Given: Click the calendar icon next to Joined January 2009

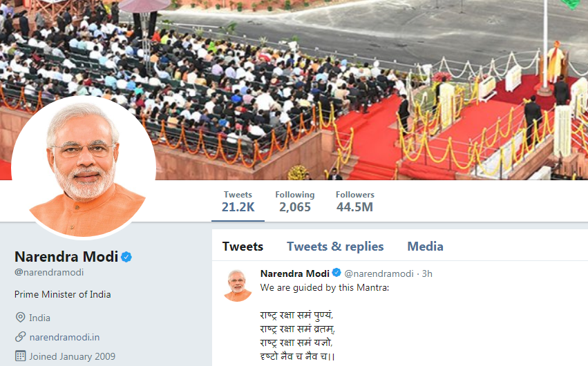Looking at the screenshot, I should click(x=20, y=356).
